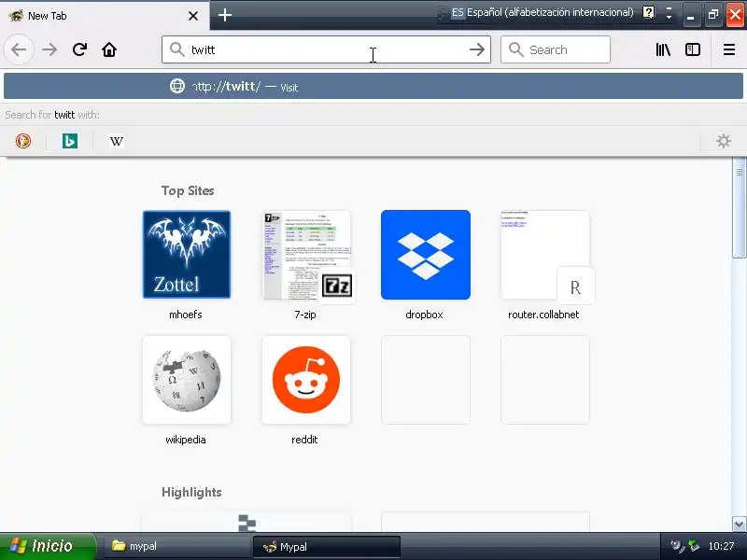Toggle the sidebar view icon
The height and width of the screenshot is (560, 747).
692,49
